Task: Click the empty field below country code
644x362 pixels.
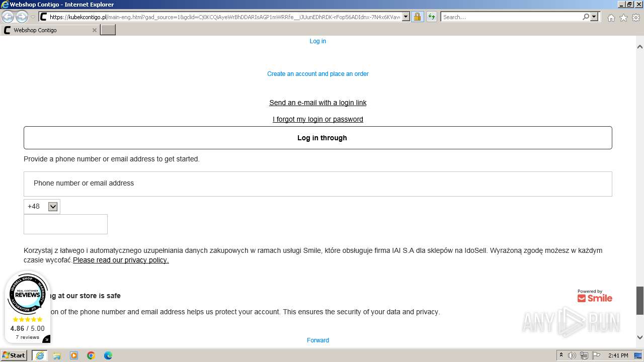Action: (65, 224)
